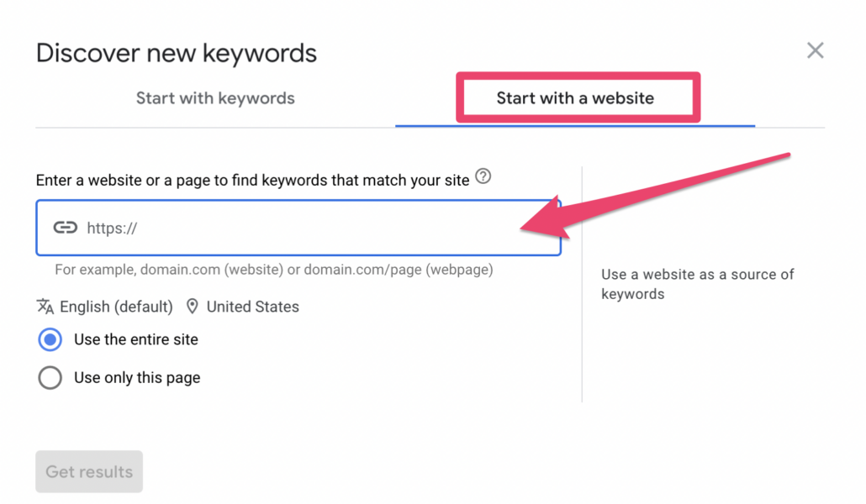Switch to the Start with keywords tab

click(215, 98)
